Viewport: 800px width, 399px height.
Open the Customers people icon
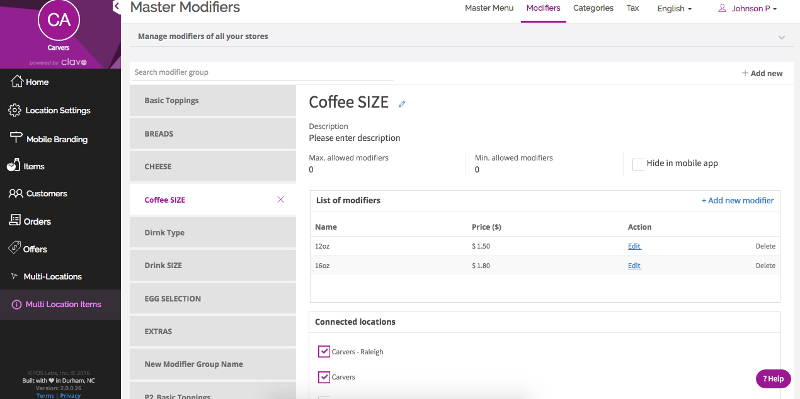(x=16, y=193)
